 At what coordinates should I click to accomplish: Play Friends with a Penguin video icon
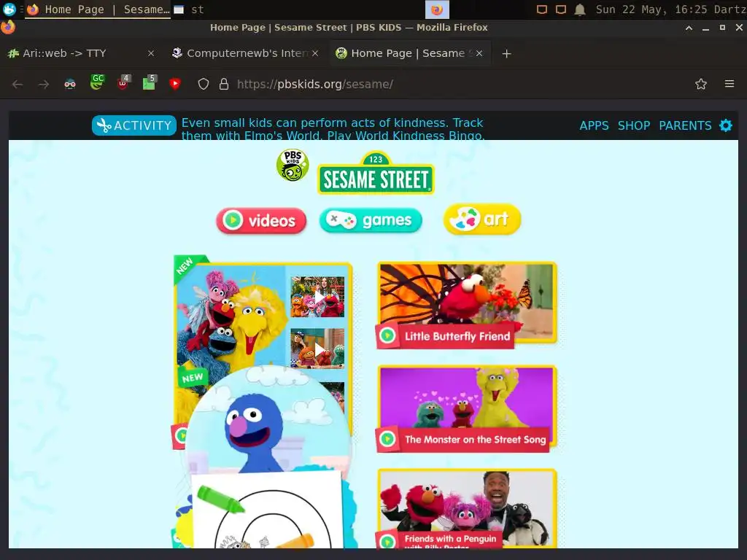click(387, 541)
